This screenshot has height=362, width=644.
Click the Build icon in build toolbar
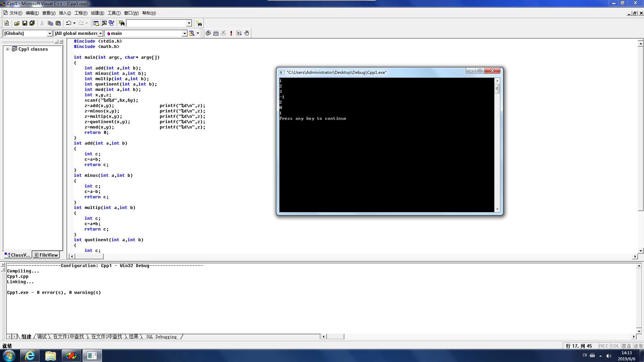click(216, 33)
